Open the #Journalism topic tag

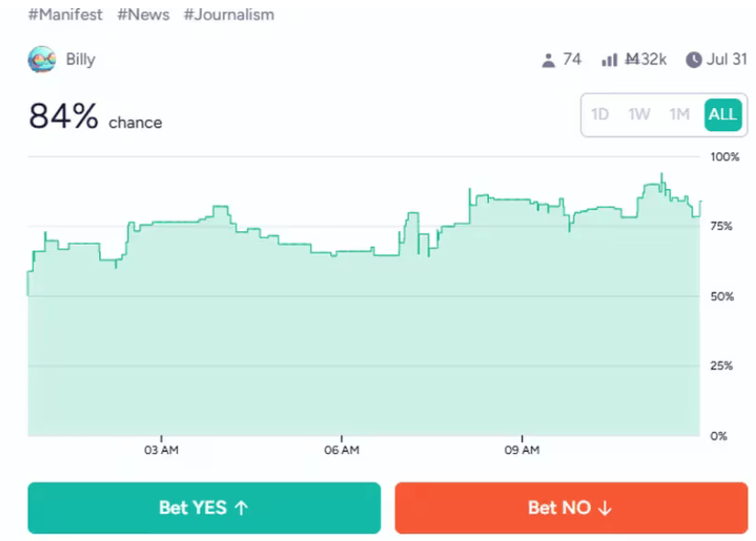[x=228, y=15]
